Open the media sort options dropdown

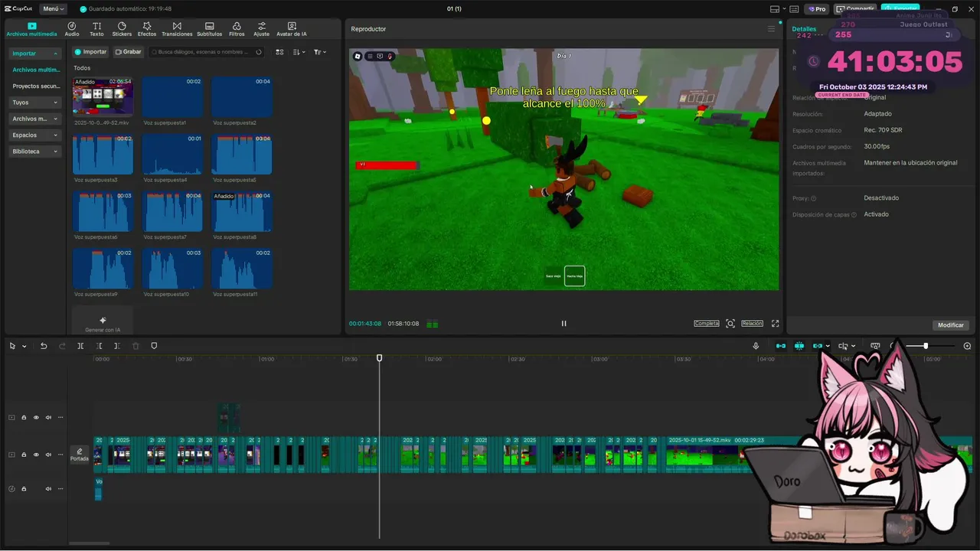click(x=299, y=52)
